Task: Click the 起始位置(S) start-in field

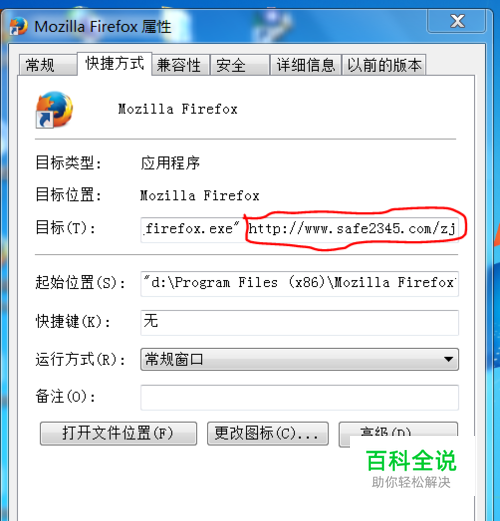Action: pos(299,283)
